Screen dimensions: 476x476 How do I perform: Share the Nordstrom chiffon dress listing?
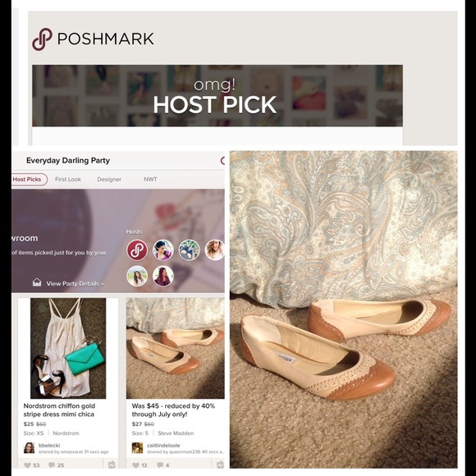(112, 465)
